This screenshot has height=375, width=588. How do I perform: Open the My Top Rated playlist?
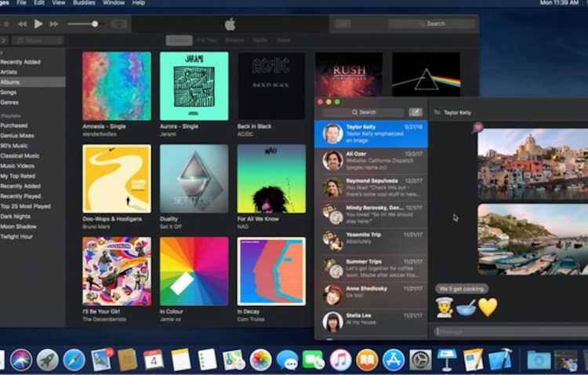click(x=32, y=176)
